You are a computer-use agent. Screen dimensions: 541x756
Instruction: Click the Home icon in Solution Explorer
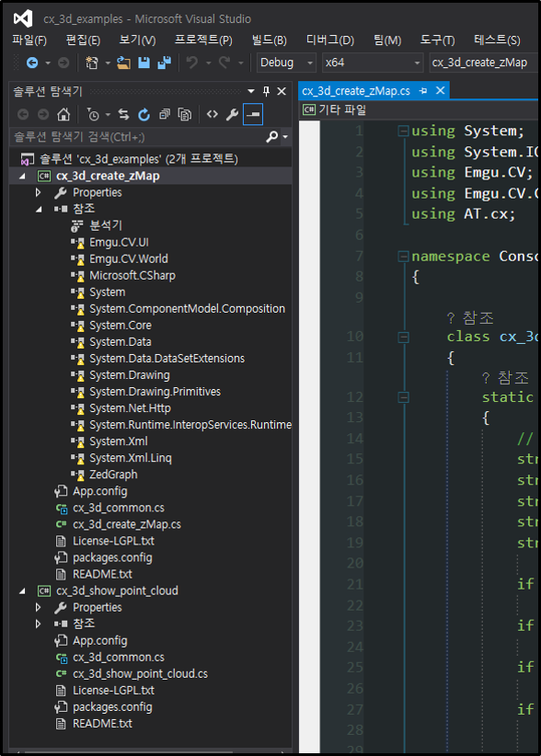[x=63, y=114]
